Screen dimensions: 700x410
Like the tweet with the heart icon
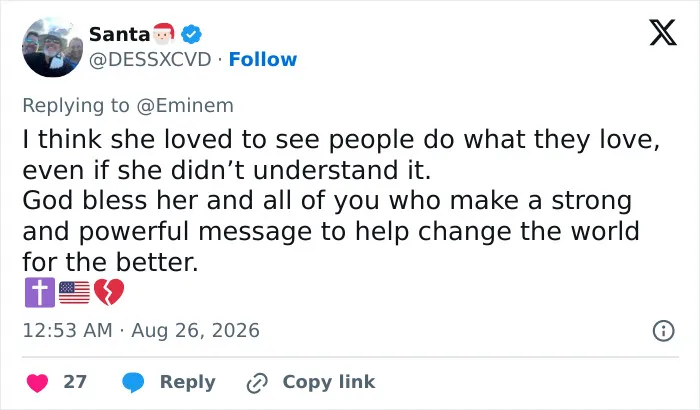(38, 383)
